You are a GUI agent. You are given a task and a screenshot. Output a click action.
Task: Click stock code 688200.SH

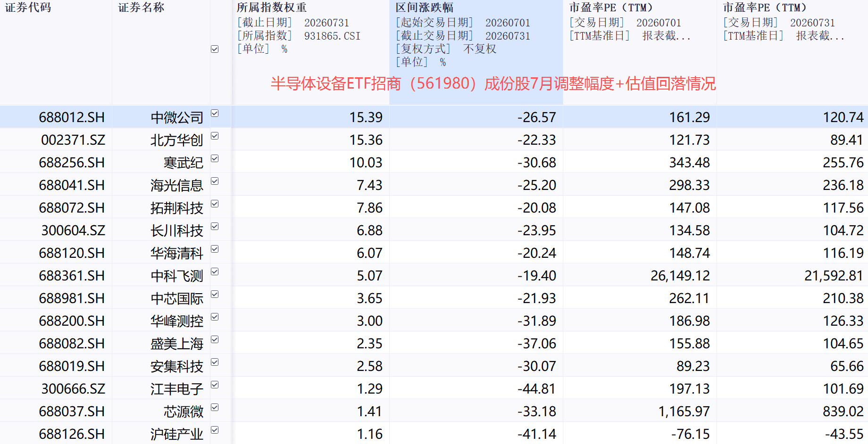72,321
